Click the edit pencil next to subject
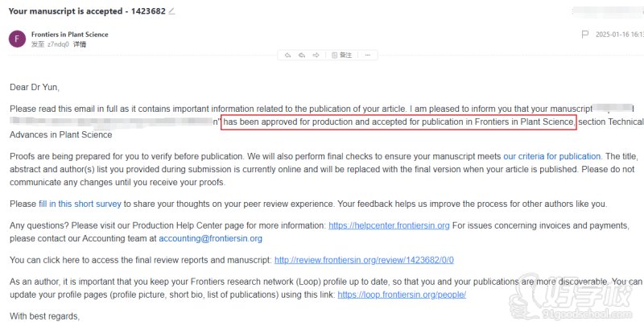644x330 pixels. tap(171, 11)
